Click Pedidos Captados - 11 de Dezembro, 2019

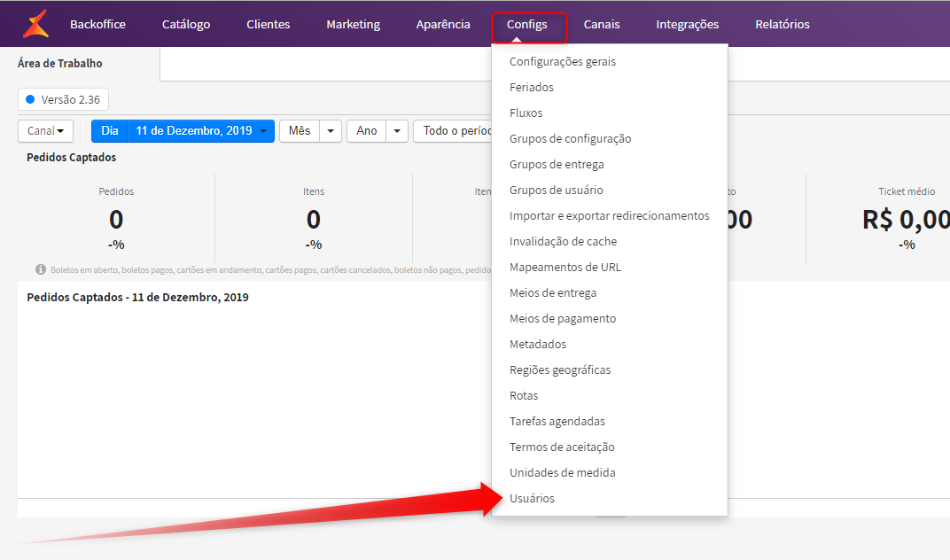(x=137, y=297)
